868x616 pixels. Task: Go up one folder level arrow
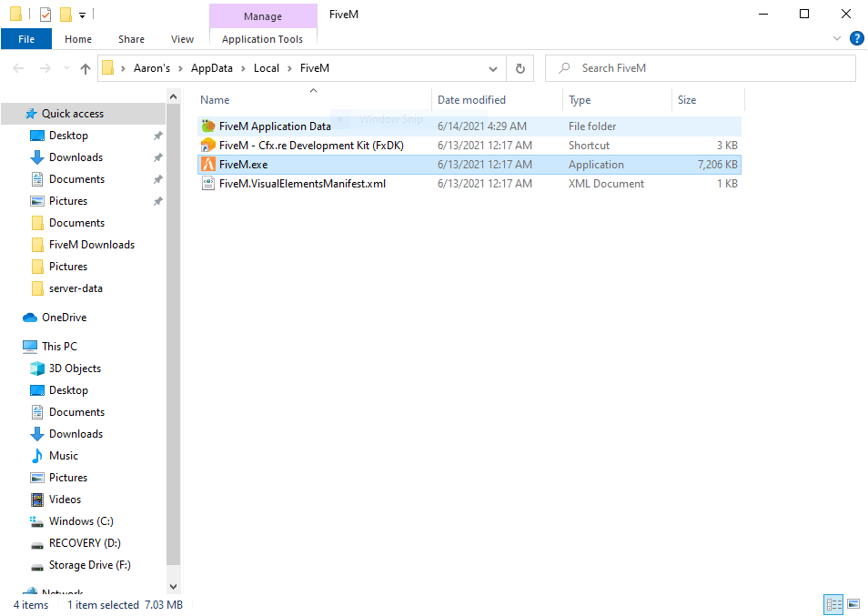(x=86, y=68)
